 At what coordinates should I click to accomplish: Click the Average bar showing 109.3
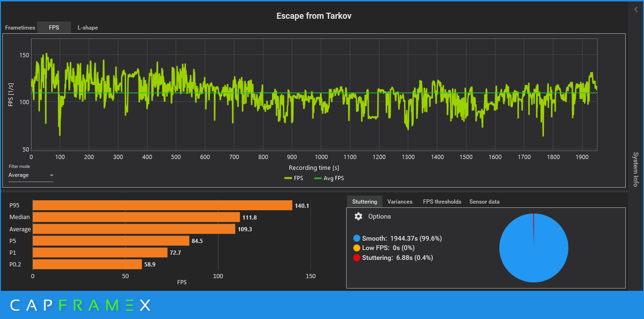pyautogui.click(x=134, y=229)
